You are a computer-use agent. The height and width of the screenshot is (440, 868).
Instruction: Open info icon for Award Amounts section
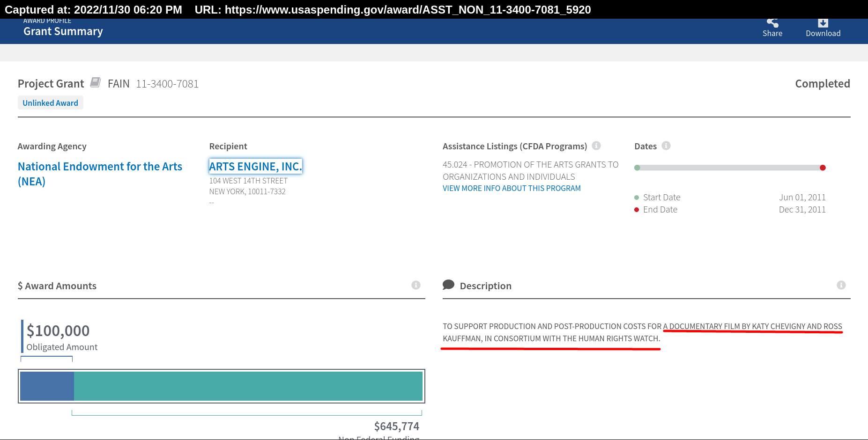click(x=416, y=285)
